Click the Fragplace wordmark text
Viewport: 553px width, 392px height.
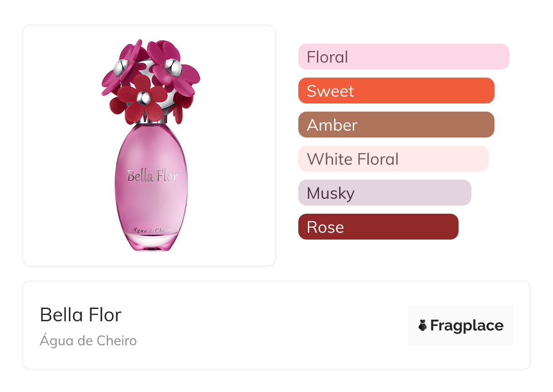[467, 325]
